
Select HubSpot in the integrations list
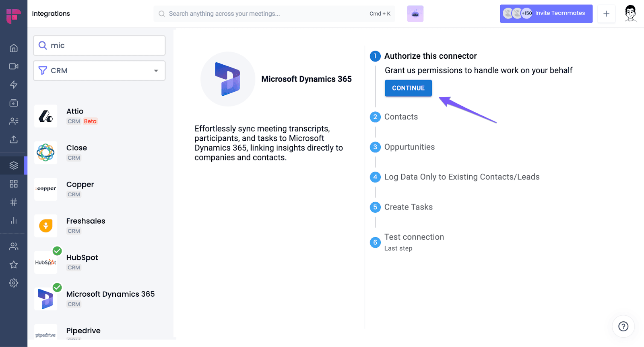point(82,257)
